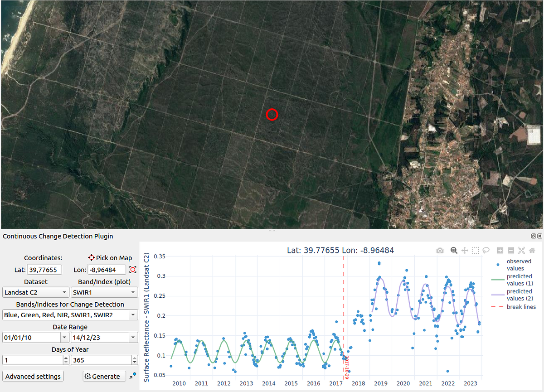This screenshot has height=392, width=544.
Task: Open the Dataset dropdown showing Landsat C2
Action: click(x=35, y=292)
